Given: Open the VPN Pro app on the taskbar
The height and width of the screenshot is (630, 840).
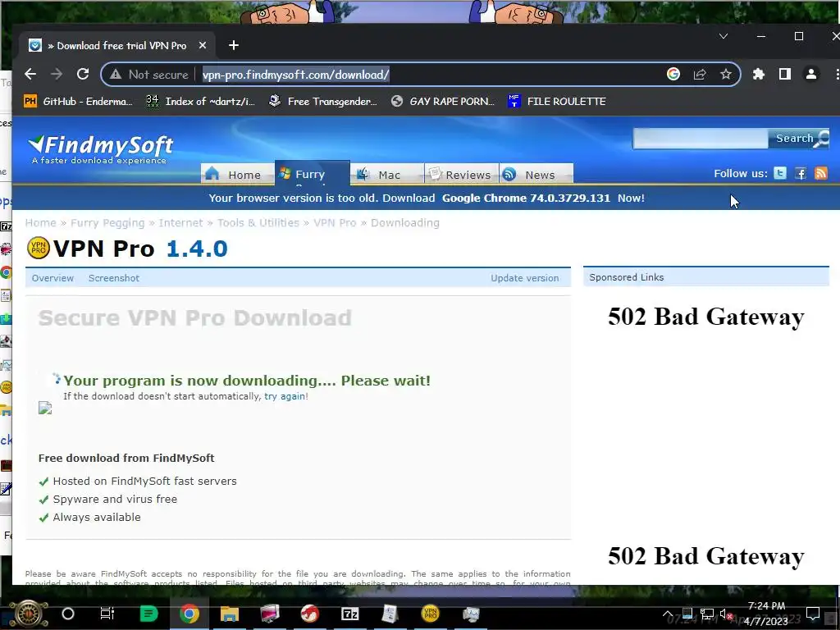Looking at the screenshot, I should (430, 614).
